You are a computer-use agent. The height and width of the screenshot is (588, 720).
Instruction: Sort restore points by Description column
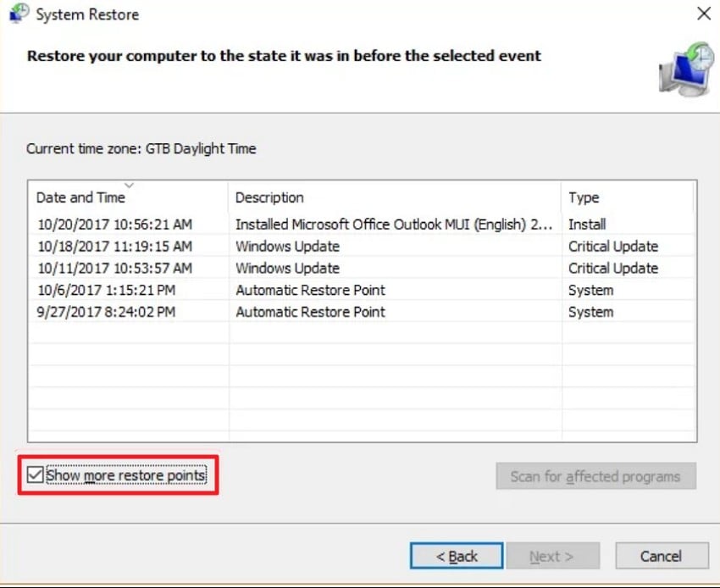click(x=269, y=197)
